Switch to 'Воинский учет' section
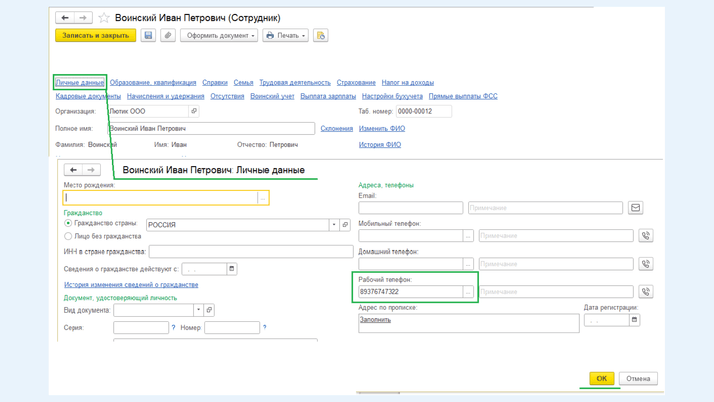 pyautogui.click(x=272, y=97)
